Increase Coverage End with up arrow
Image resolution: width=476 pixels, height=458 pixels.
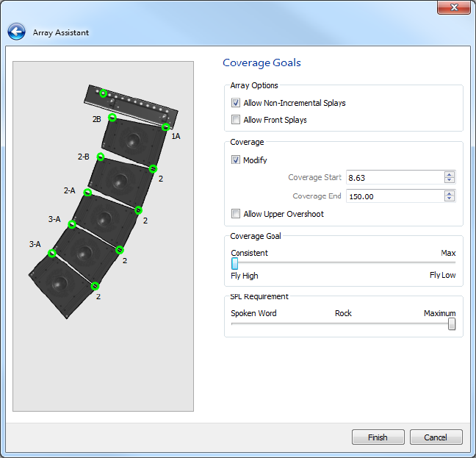[x=450, y=193]
